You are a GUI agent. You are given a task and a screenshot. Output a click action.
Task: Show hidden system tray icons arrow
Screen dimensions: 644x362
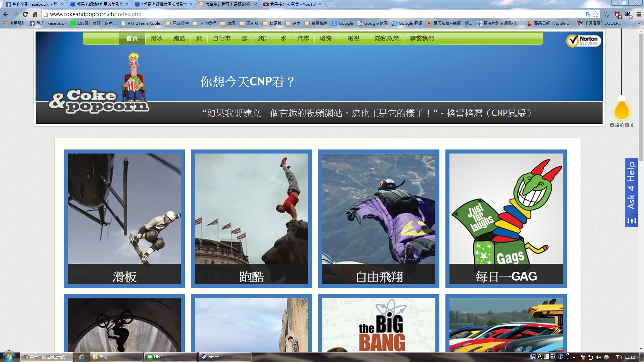click(x=574, y=357)
